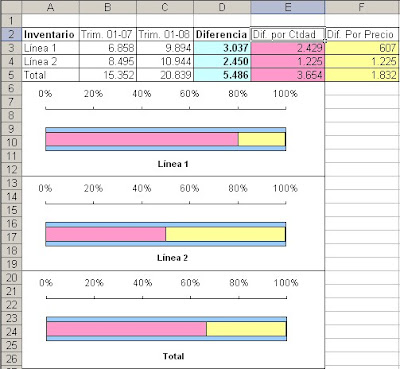Click cell value 3.037
Viewport: 400px width, 369px height.
(222, 48)
